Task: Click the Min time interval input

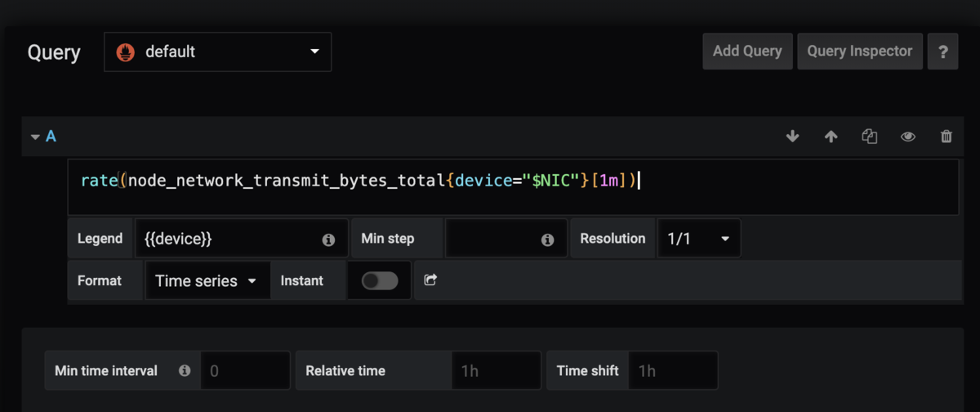Action: tap(246, 370)
